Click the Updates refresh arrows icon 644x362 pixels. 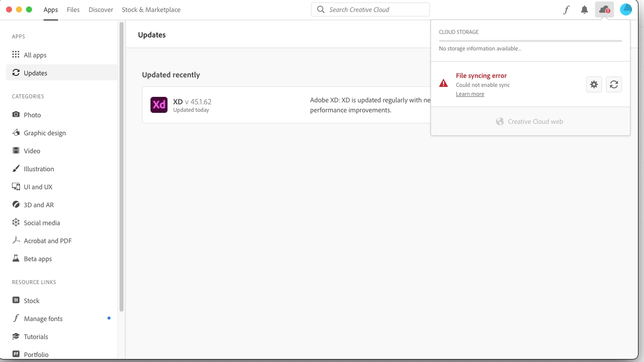(16, 73)
